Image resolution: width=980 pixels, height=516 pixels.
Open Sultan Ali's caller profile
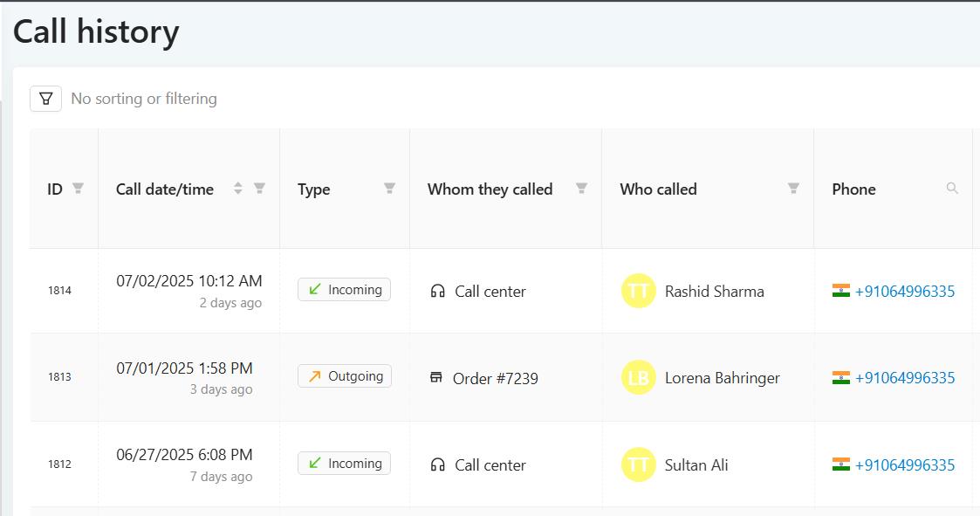696,465
